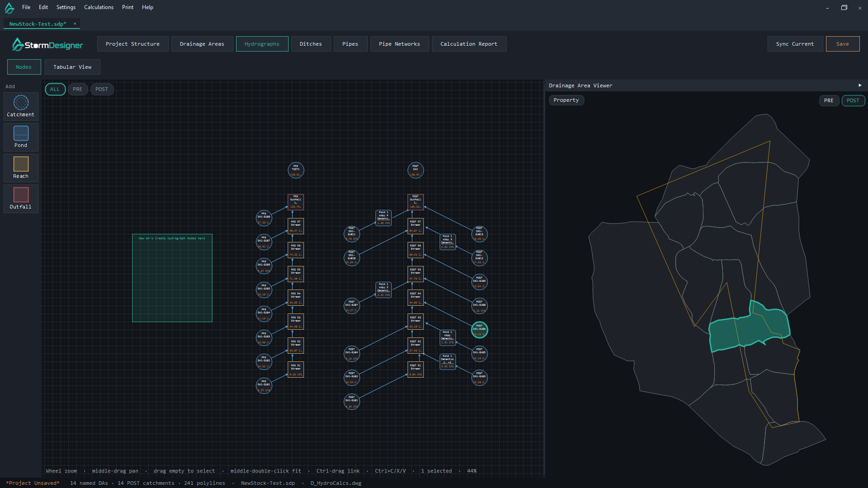Select the PRE DA1-SUB1 catchment node
The image size is (868, 488).
point(264,386)
